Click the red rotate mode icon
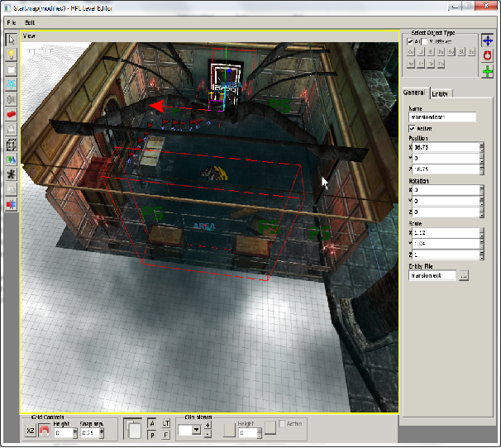Screen dimensions: 501x448 [x=488, y=56]
